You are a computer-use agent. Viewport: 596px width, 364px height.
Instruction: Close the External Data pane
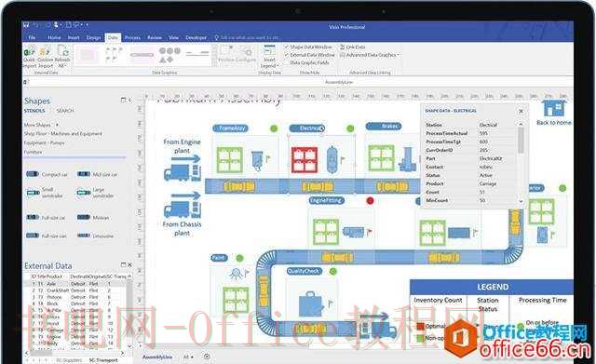pyautogui.click(x=129, y=264)
